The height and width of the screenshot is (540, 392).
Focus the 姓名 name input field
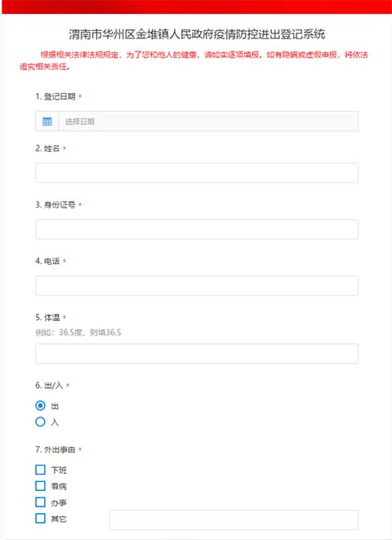197,173
